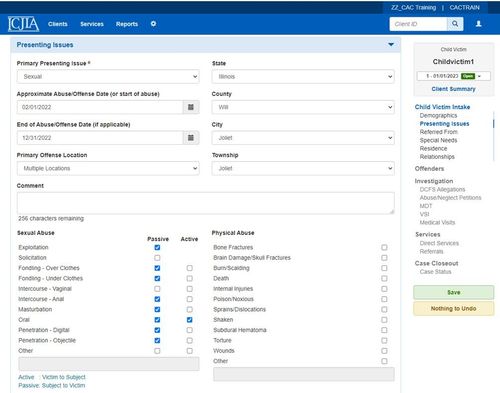Open Referred From in sidebar
This screenshot has height=393, width=500.
tap(439, 132)
